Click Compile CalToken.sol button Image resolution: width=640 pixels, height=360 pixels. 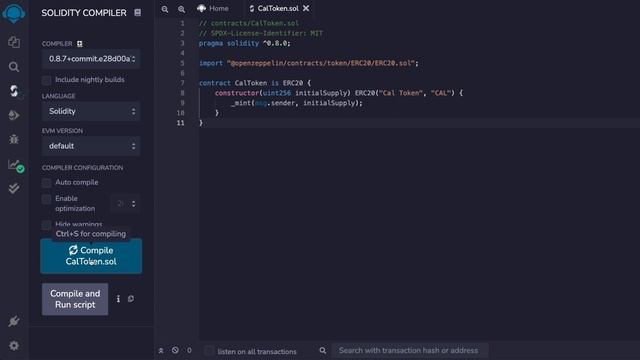[x=91, y=256]
